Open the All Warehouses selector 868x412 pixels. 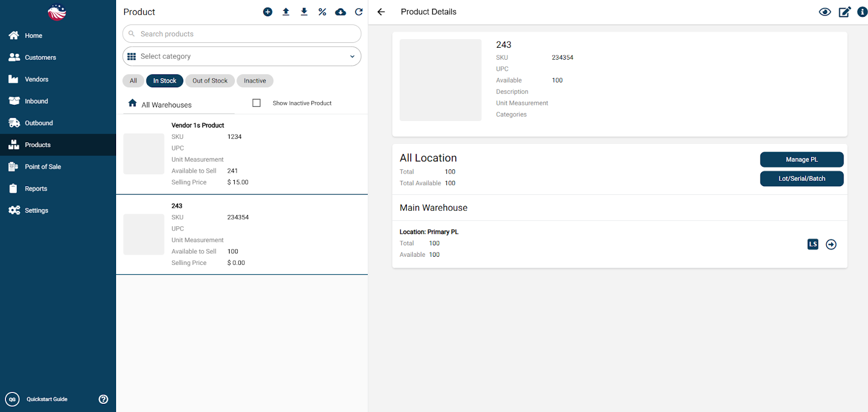(166, 105)
